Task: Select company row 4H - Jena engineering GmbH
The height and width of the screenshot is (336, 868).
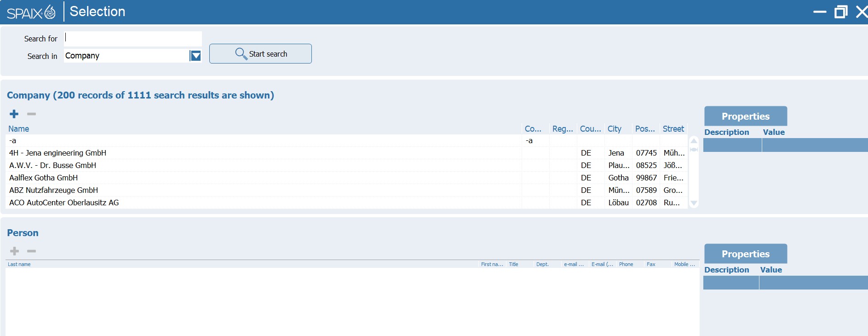Action: (346, 153)
